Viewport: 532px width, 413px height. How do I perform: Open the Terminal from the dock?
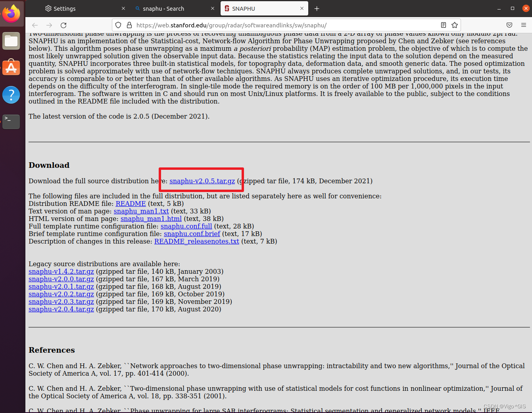coord(11,121)
